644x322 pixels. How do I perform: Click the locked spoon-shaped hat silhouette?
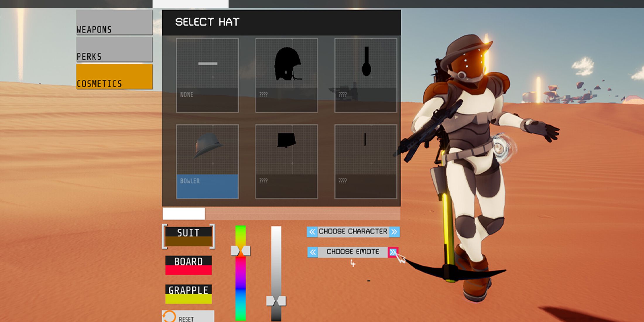coord(366,75)
